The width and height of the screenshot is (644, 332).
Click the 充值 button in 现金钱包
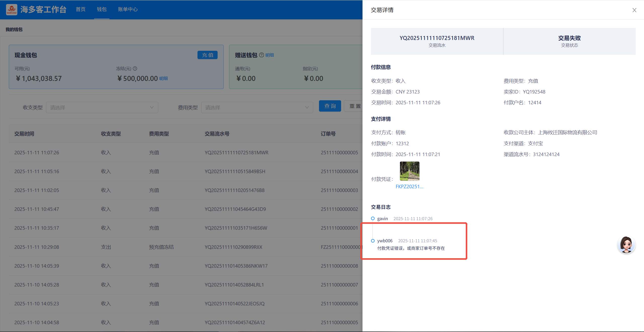coord(207,55)
